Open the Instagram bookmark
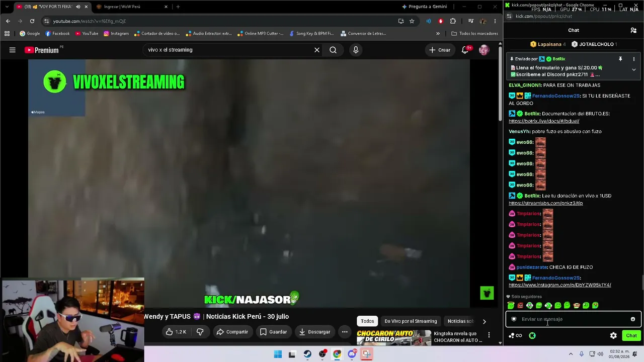This screenshot has width=644, height=362. [116, 34]
